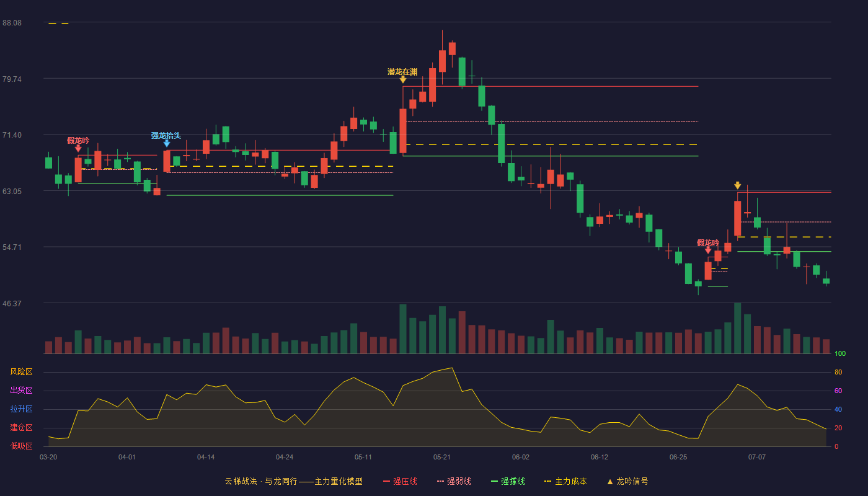Click the red arrow under the second 假龙吟 near 06-25

point(708,250)
